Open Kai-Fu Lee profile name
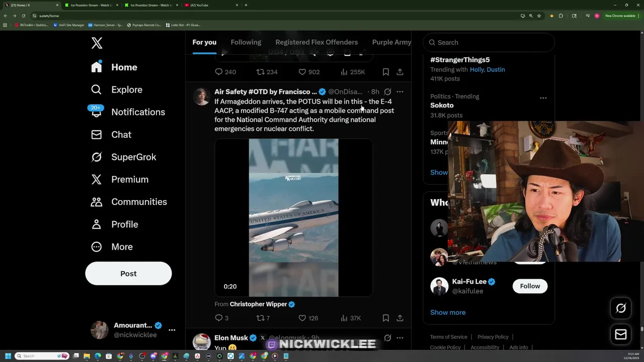This screenshot has height=362, width=644. (x=469, y=282)
